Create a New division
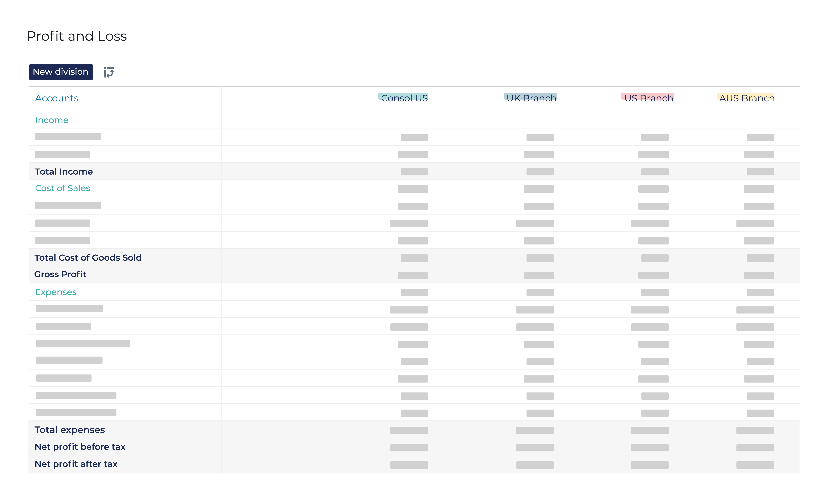The height and width of the screenshot is (504, 828). (x=61, y=71)
